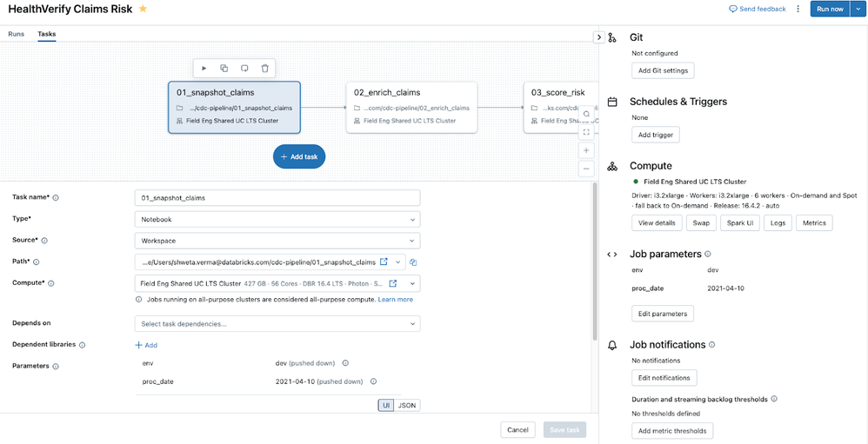
Task: Click the Edit parameters button
Action: 663,314
